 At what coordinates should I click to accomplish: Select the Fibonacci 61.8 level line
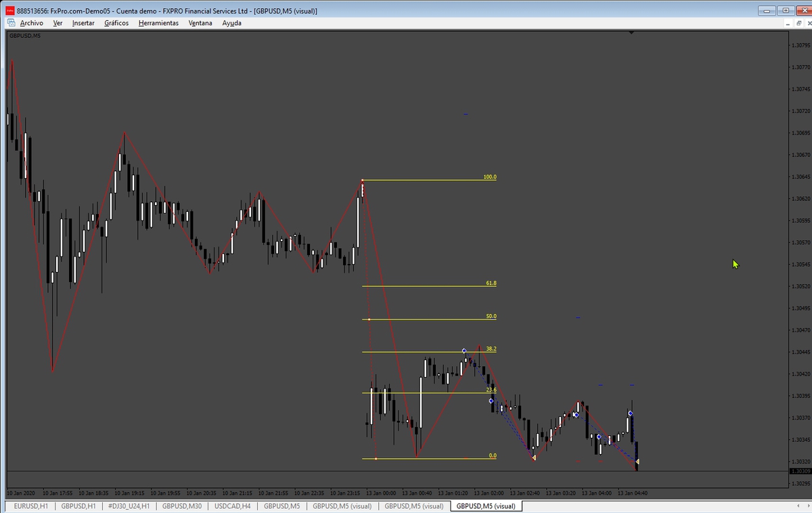429,286
